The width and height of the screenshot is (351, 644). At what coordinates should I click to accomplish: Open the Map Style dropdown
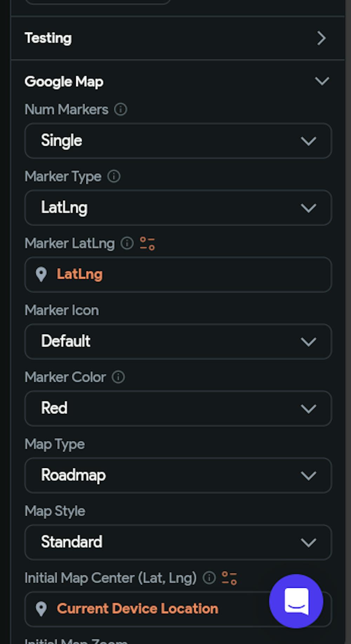[178, 542]
